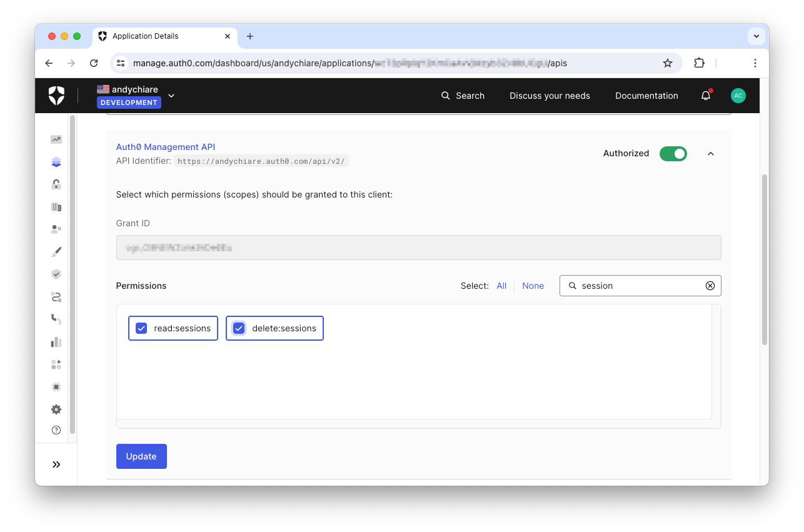This screenshot has height=532, width=804.
Task: Open the help question mark icon
Action: pos(56,430)
